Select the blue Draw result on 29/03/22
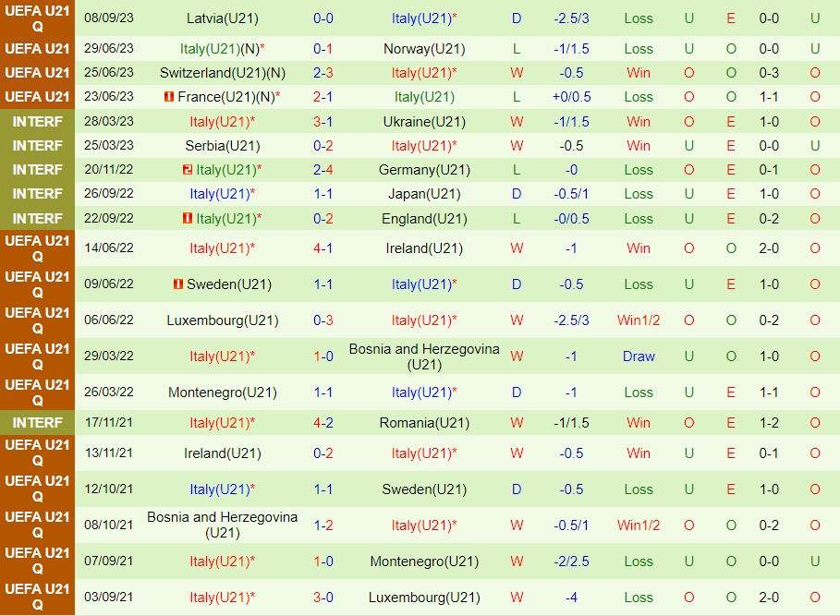The width and height of the screenshot is (840, 616). pos(639,356)
